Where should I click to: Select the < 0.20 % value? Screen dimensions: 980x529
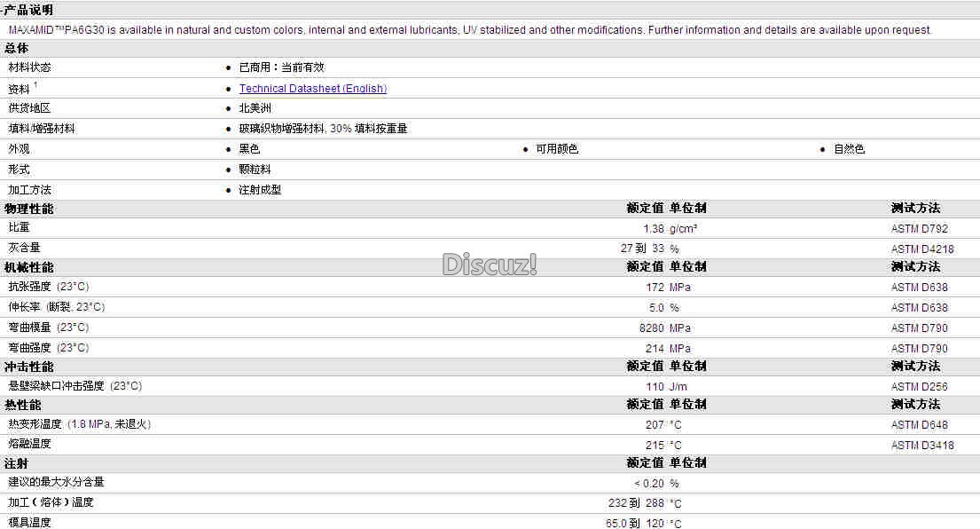coord(657,484)
